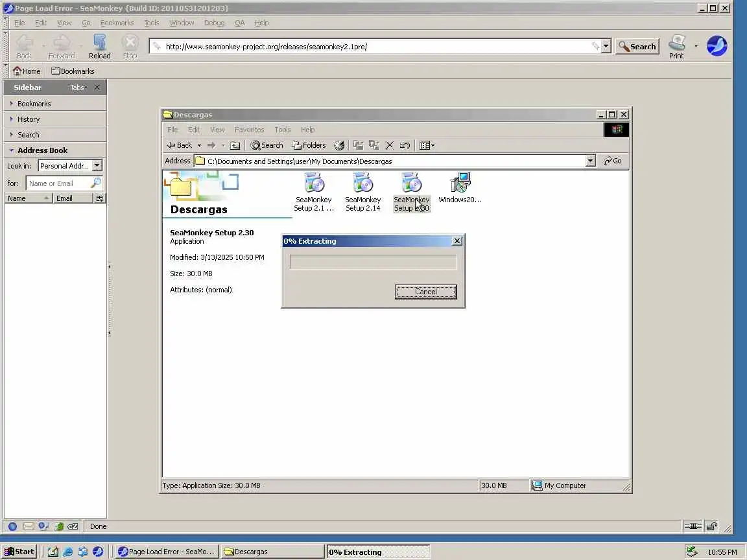
Task: Cancel the extracting dialog
Action: (425, 292)
